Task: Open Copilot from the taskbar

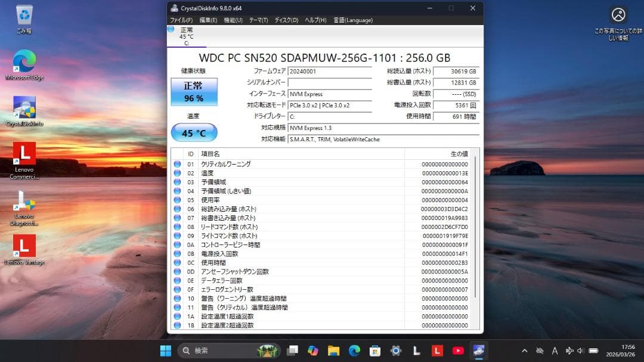Action: [313, 351]
